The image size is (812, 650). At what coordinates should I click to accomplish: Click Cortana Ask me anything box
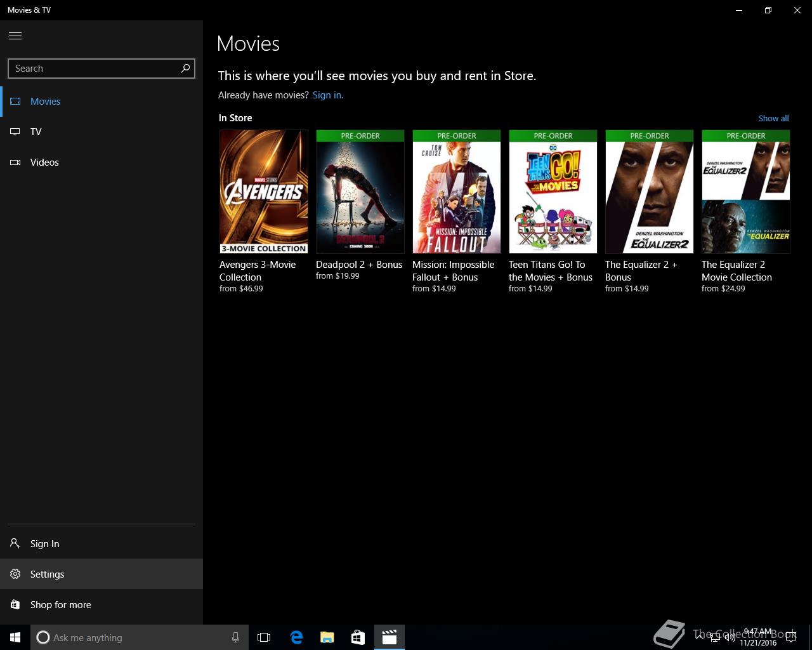pos(140,637)
